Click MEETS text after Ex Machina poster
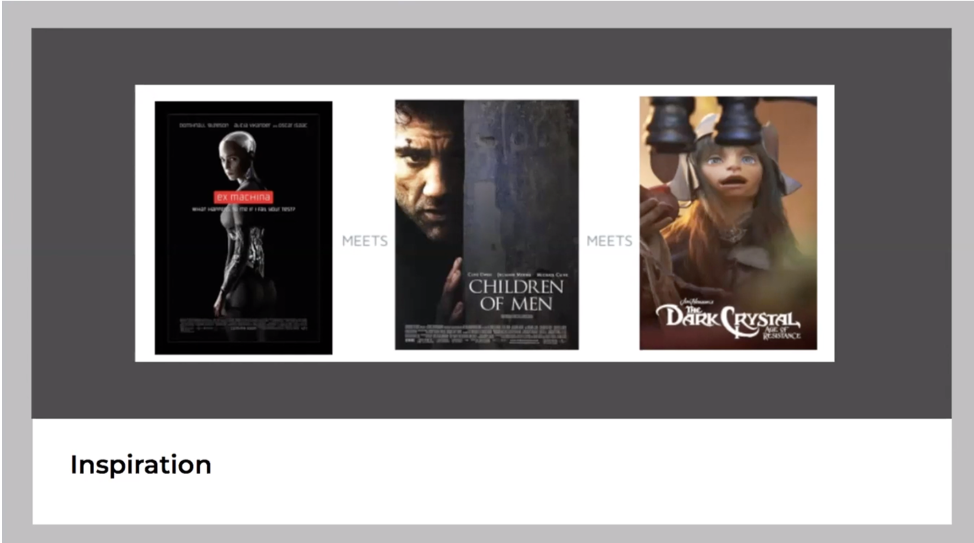The image size is (974, 543). (365, 241)
